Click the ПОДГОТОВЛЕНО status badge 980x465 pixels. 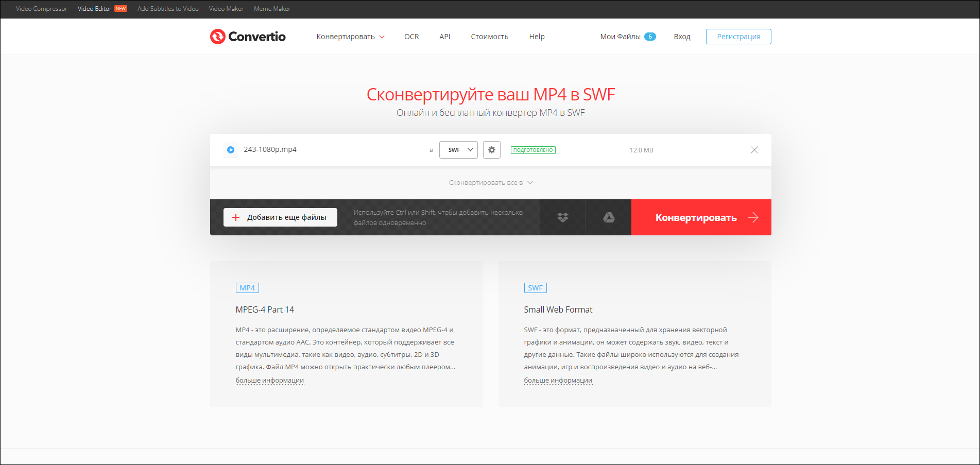pos(533,150)
